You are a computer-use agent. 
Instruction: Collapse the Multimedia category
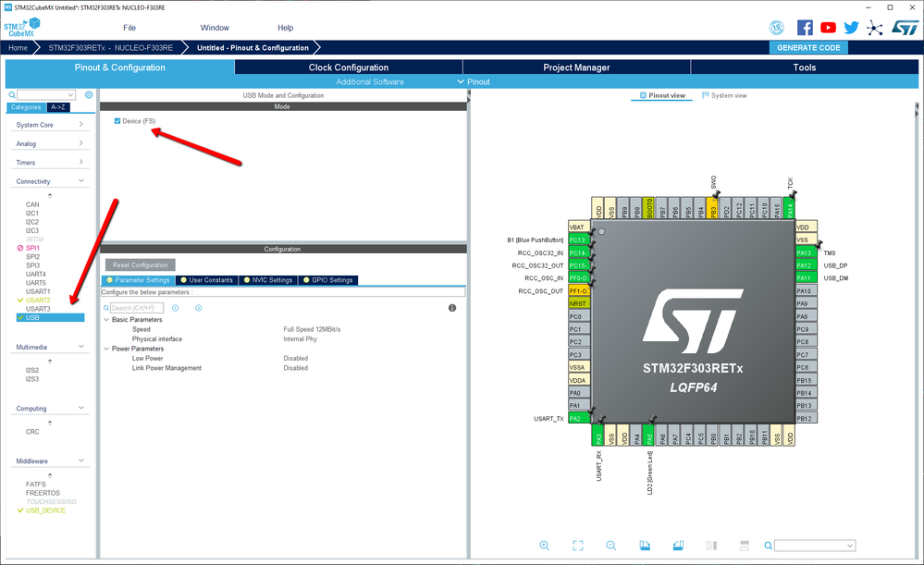coord(50,347)
